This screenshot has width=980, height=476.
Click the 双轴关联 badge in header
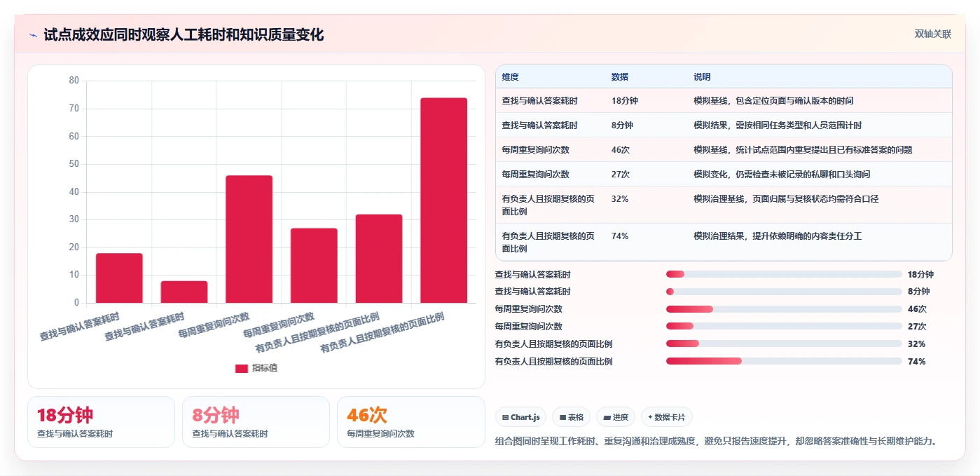point(933,34)
